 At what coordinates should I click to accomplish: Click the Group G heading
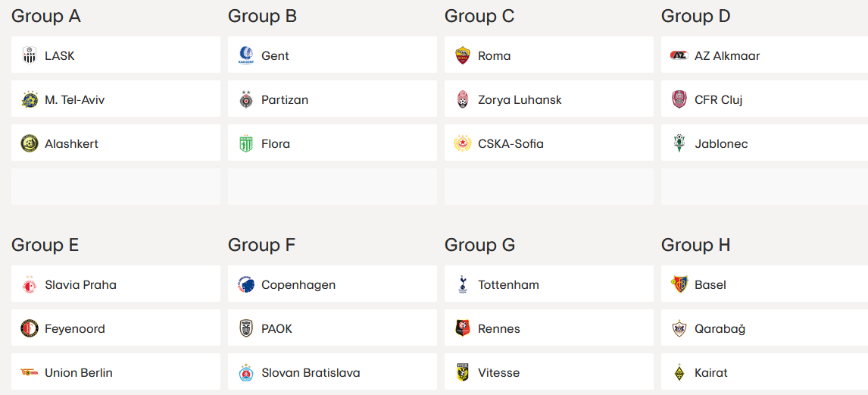[x=479, y=245]
